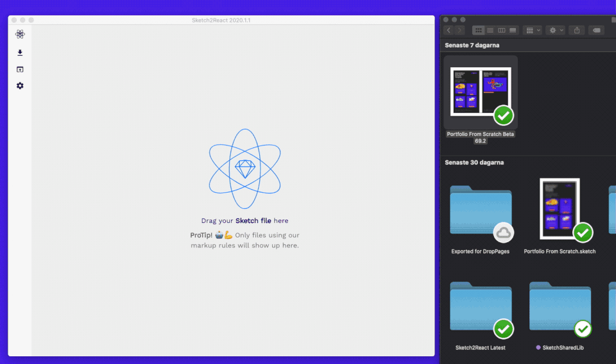Click the atom-and-diamond drop zone graphic
This screenshot has width=616, height=364.
[x=244, y=169]
